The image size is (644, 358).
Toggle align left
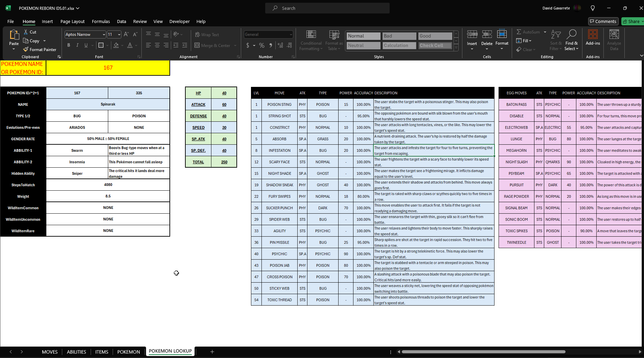coord(148,45)
